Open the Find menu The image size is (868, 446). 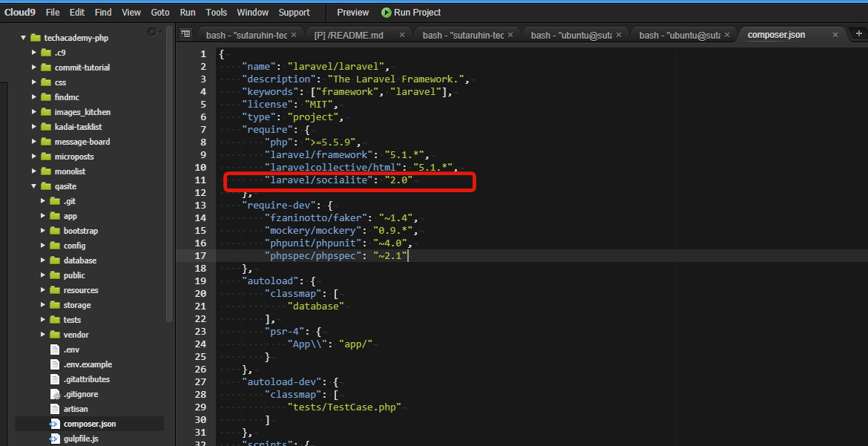[x=103, y=12]
